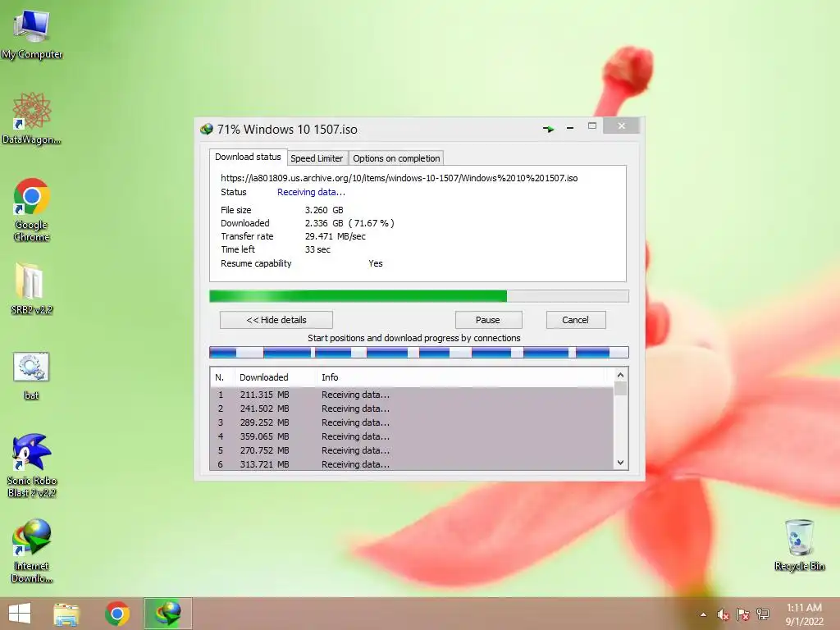Screen dimensions: 840x630
Task: Click the IDM icon in the dialog title bar
Action: [x=206, y=129]
